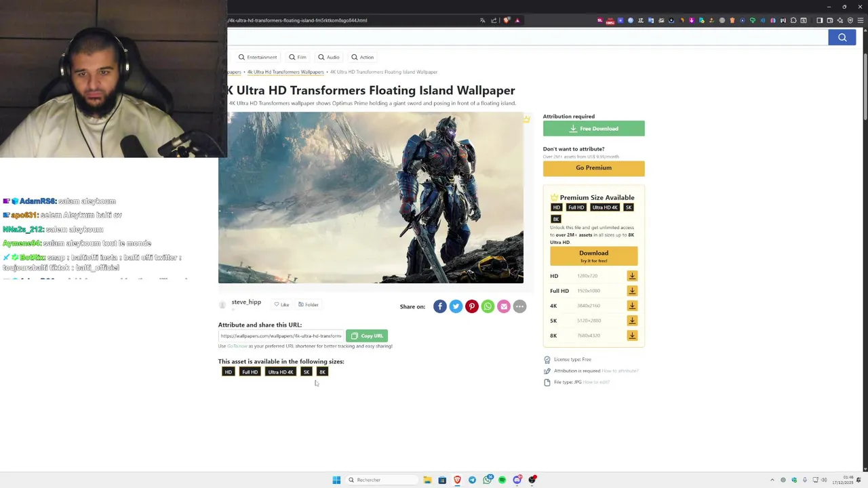Select 8K tag under available sizes

click(x=323, y=372)
